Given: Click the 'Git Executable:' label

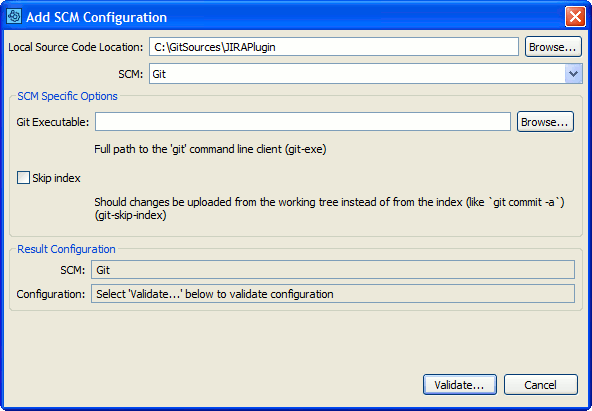Looking at the screenshot, I should pyautogui.click(x=53, y=122).
